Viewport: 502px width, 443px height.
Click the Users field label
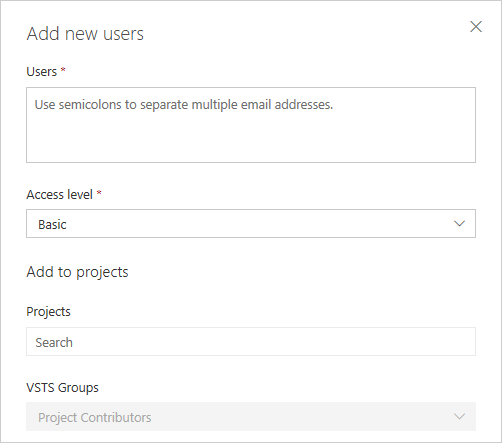tap(42, 72)
